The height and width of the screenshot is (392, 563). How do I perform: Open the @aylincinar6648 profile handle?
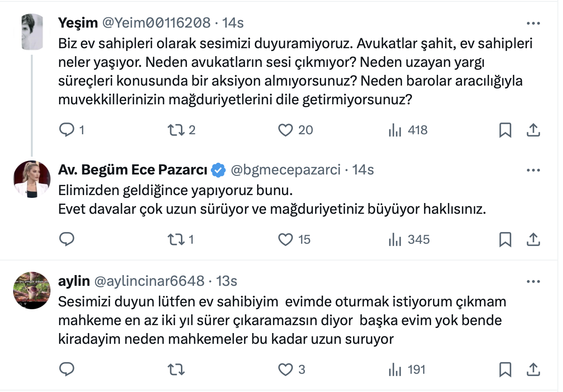point(150,281)
